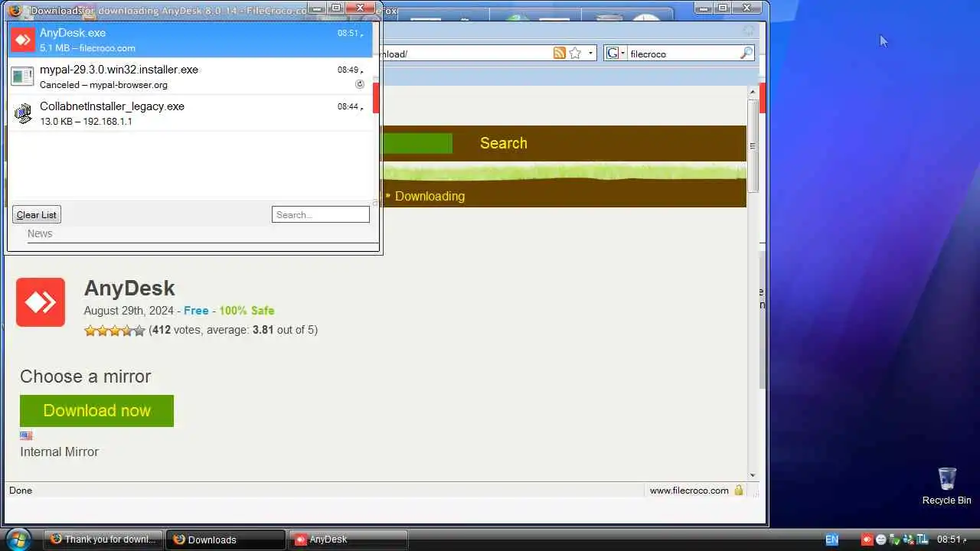Viewport: 980px width, 551px height.
Task: Click the green search box on FileCroco
Action: tap(417, 143)
